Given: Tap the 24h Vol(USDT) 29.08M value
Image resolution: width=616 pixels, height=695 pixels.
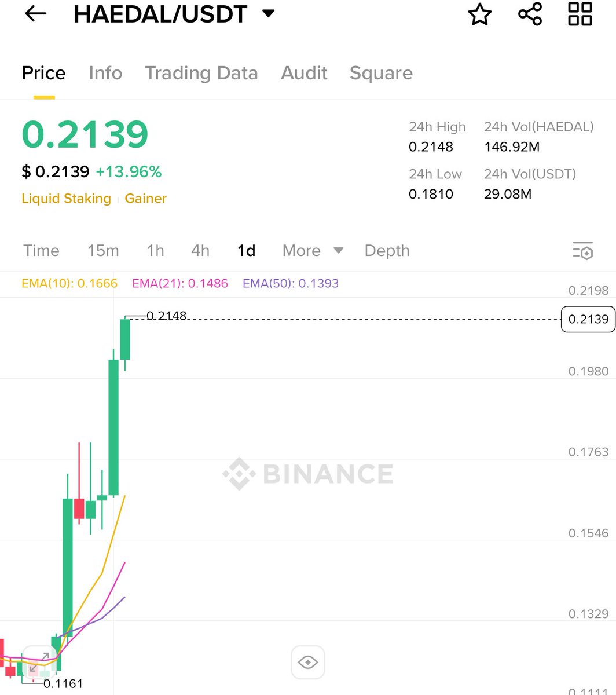Looking at the screenshot, I should click(x=508, y=194).
